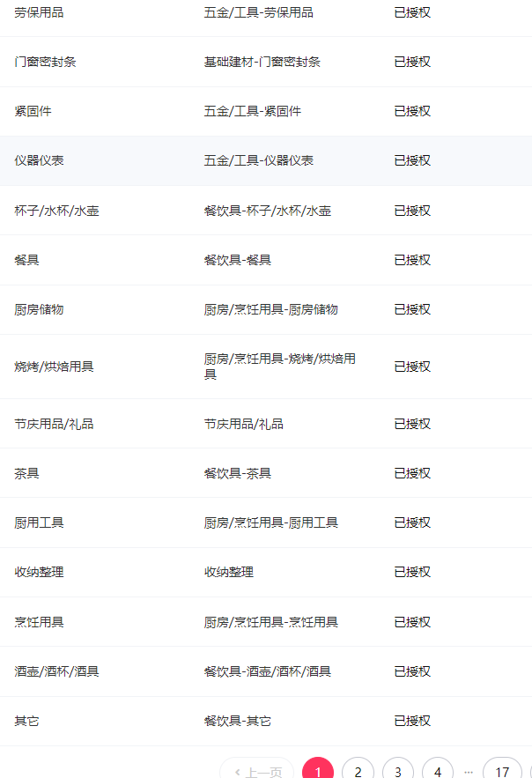Select current page 1 button
Screen dimensions: 532x778
click(318, 772)
